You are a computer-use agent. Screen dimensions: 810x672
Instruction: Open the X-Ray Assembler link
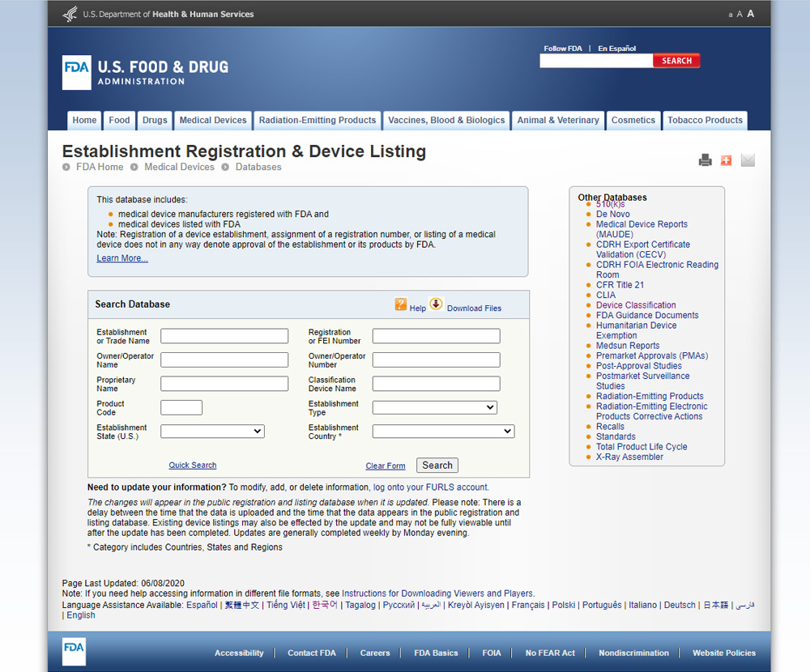(629, 457)
